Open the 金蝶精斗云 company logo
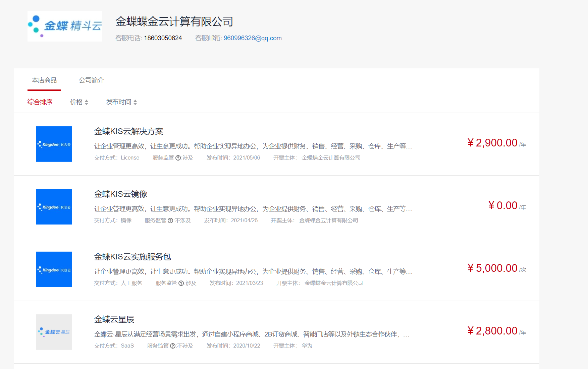Viewport: 588px width, 369px height. (x=65, y=26)
